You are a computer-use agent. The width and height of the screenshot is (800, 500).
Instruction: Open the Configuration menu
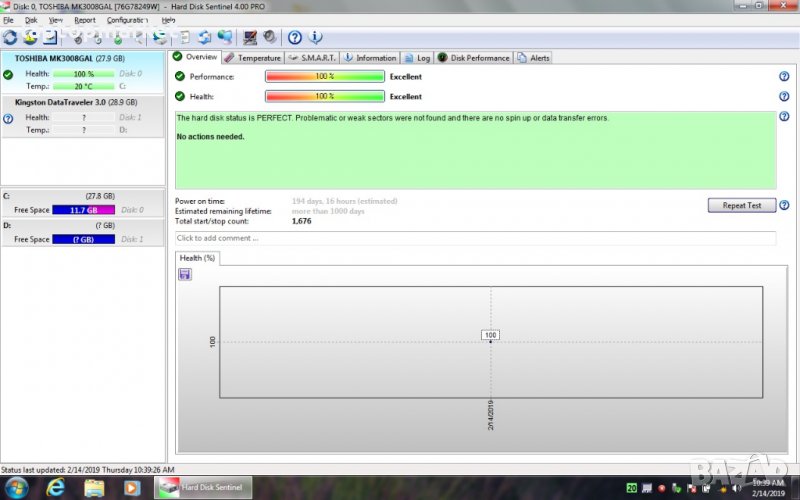[128, 20]
